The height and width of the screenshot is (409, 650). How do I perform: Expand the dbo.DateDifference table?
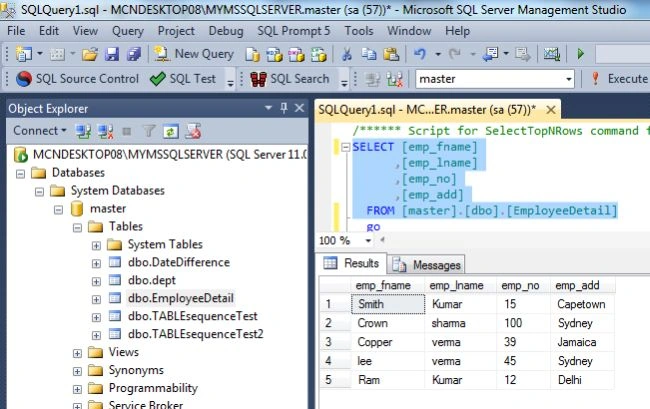96,264
